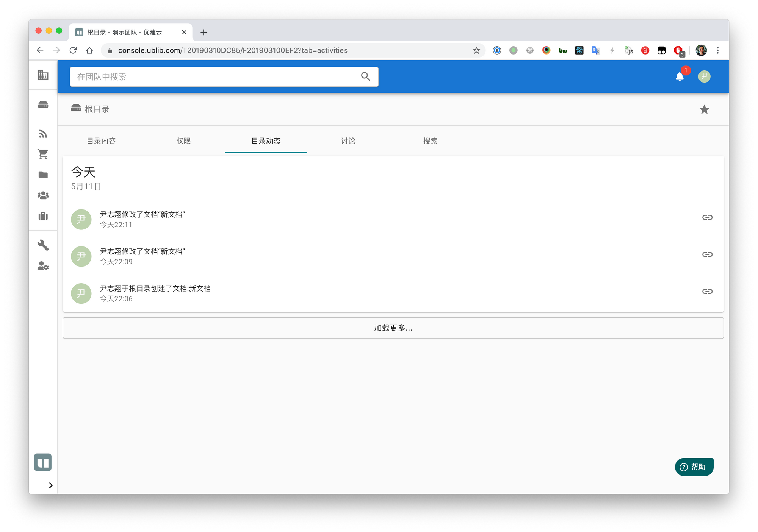The image size is (758, 532).
Task: Click the storage drive sidebar icon
Action: coord(43,105)
